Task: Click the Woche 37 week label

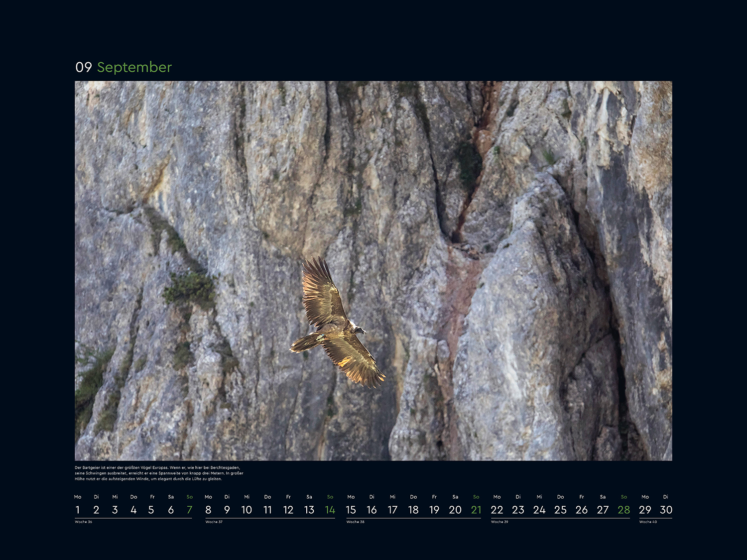Action: click(214, 522)
